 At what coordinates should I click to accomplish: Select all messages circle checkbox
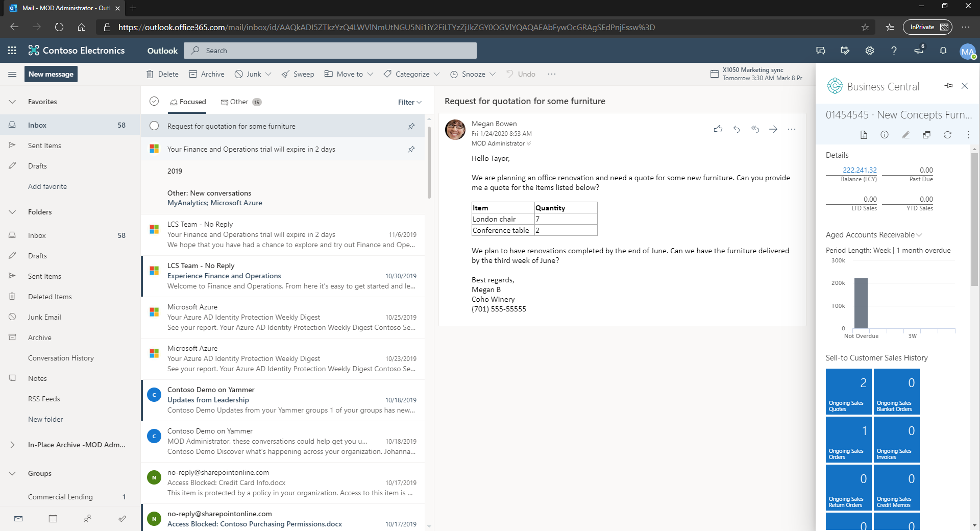[x=154, y=101]
